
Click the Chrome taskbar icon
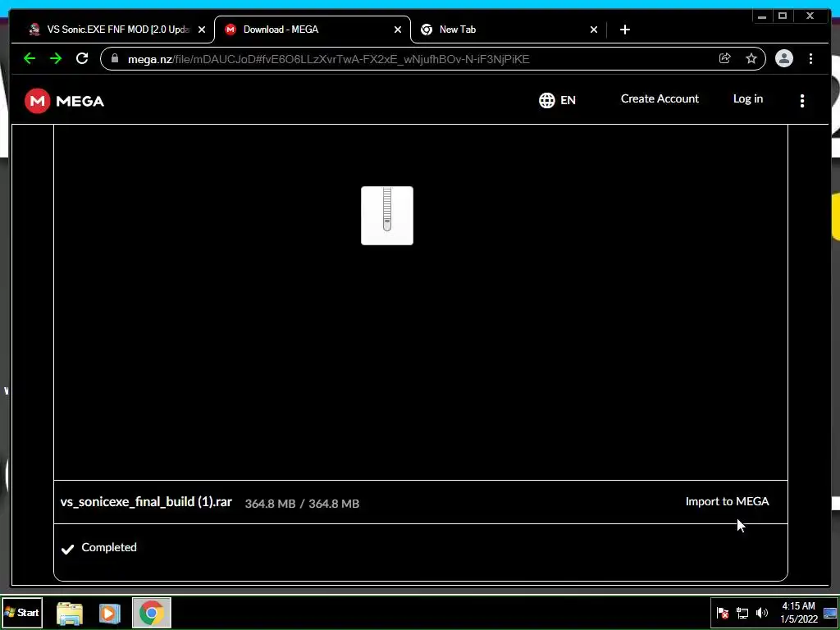click(152, 613)
